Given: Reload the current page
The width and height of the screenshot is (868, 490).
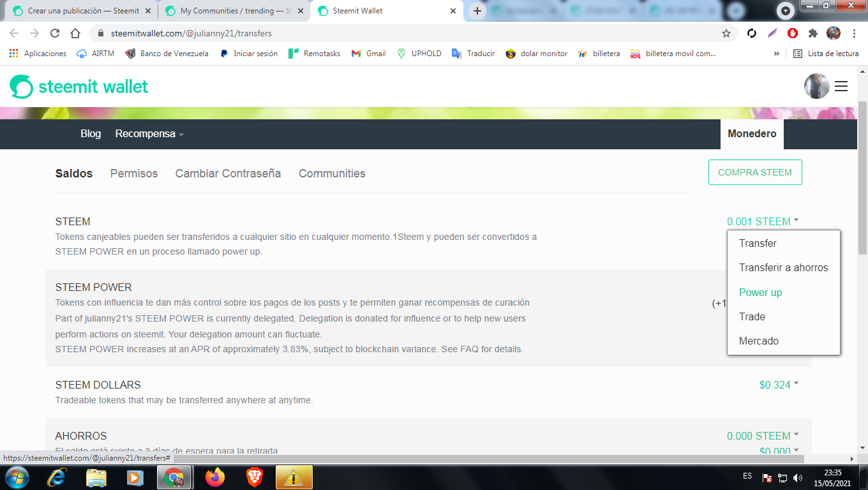Looking at the screenshot, I should tap(55, 33).
